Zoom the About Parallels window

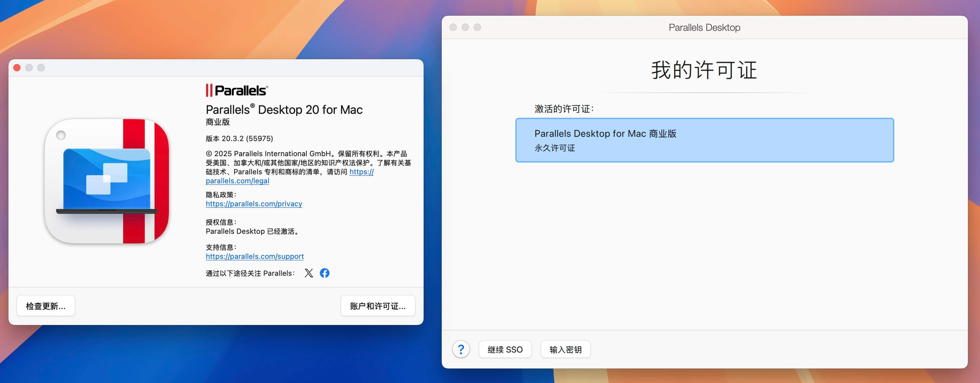pos(41,68)
